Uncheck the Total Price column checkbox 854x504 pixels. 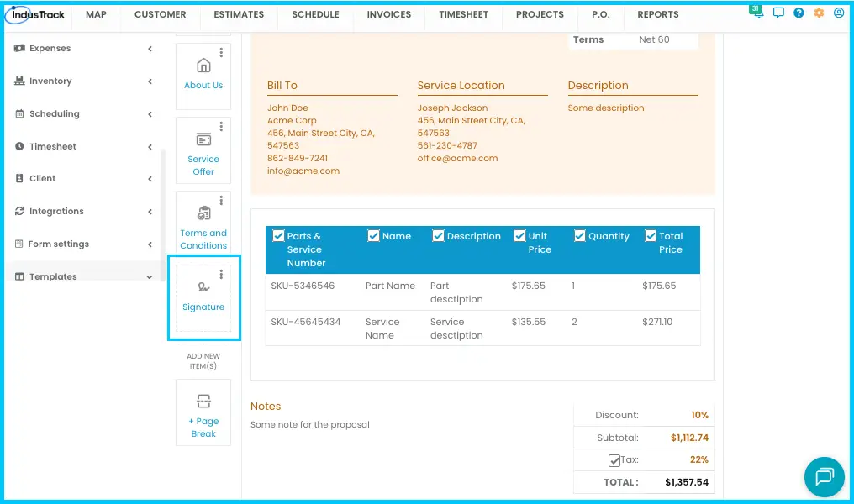click(651, 236)
